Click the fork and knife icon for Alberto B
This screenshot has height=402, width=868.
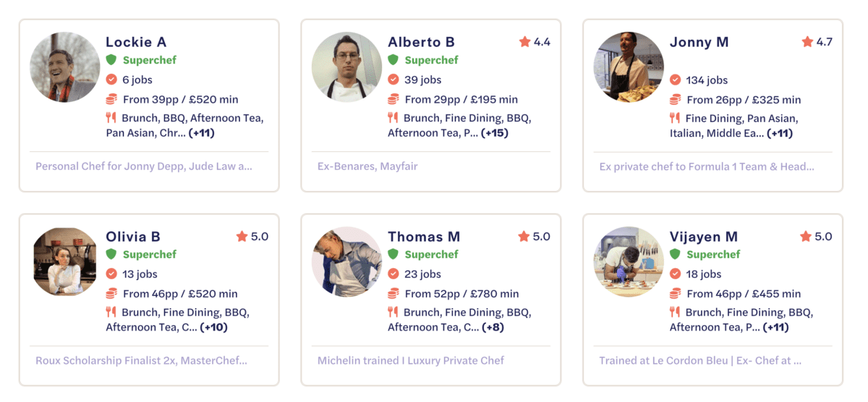(x=393, y=118)
